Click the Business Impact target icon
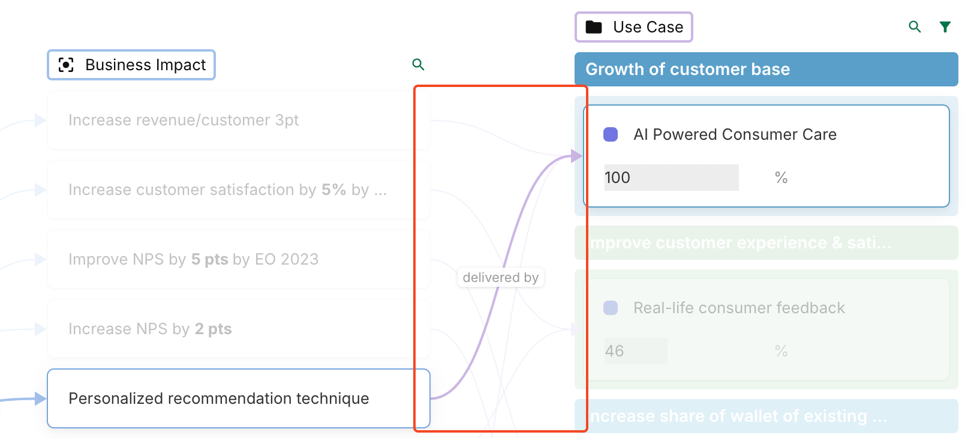The image size is (980, 438). [66, 65]
